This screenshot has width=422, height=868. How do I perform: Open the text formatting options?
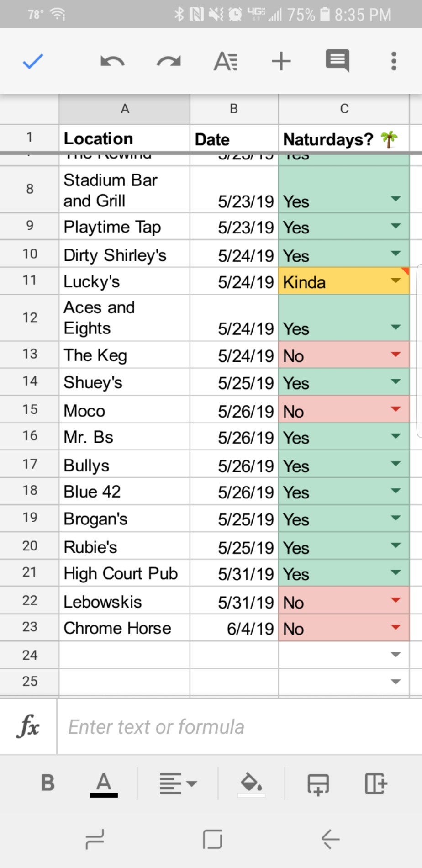coord(225,61)
